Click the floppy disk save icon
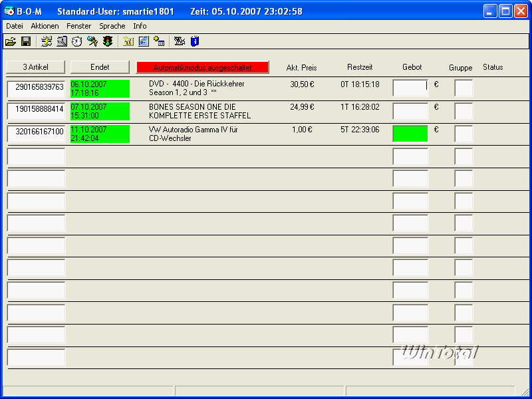Viewport: 532px width, 399px height. [x=26, y=41]
